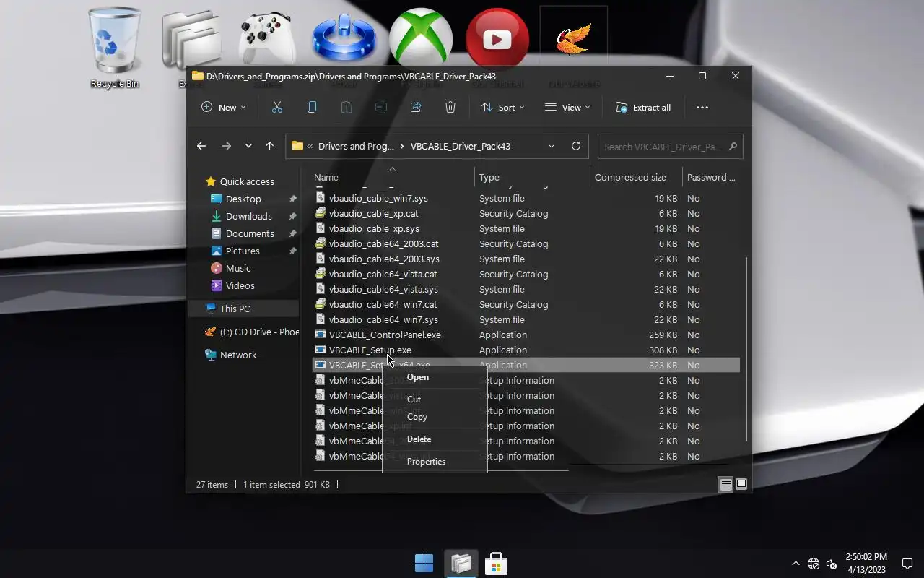Screen dimensions: 924x578
Task: Open the View dropdown
Action: 567,107
